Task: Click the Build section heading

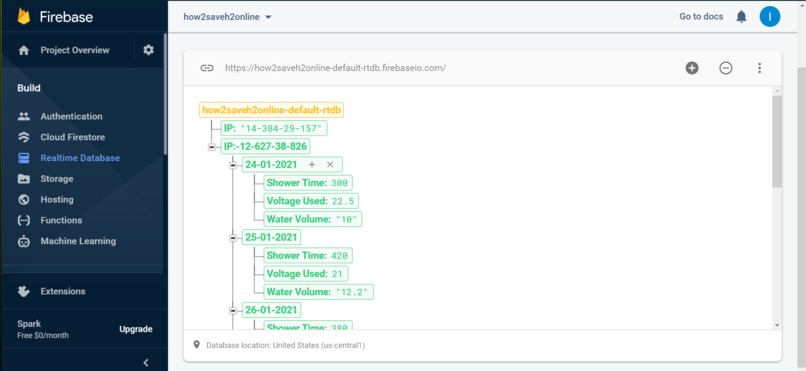Action: tap(29, 88)
